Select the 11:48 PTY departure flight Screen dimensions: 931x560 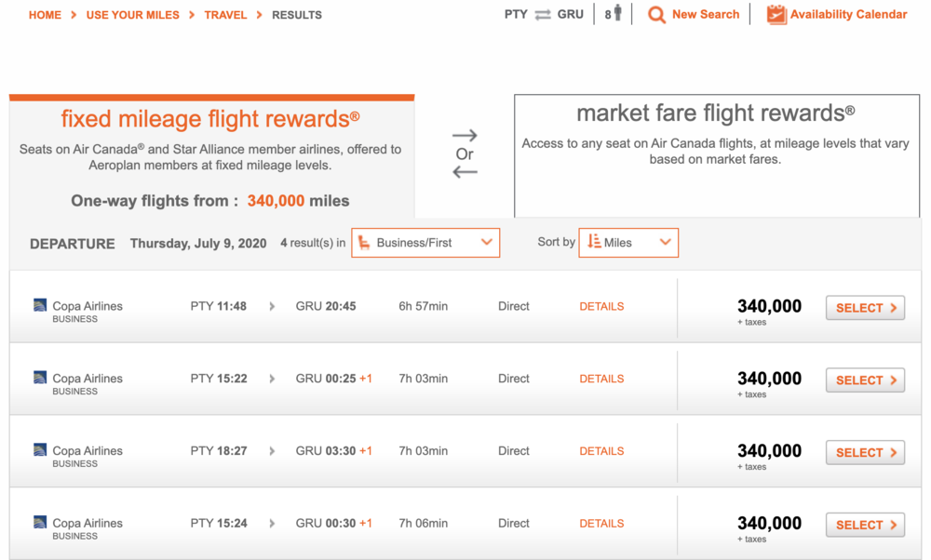click(x=865, y=308)
